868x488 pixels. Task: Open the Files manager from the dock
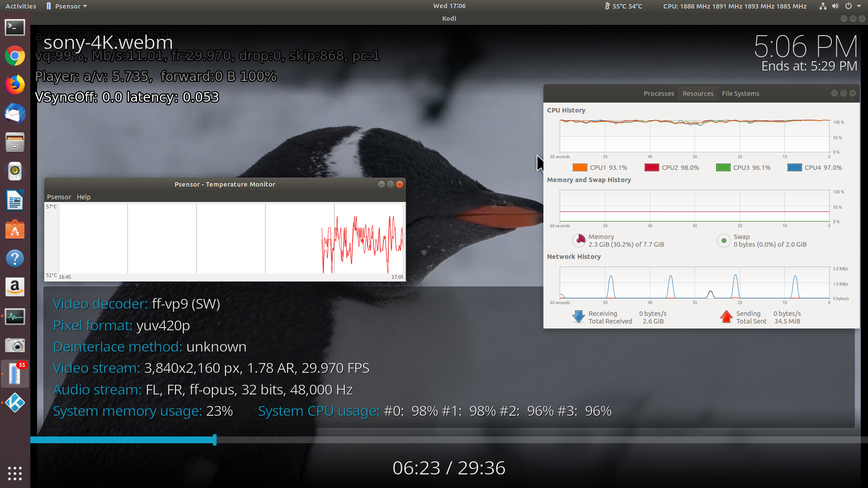(15, 142)
